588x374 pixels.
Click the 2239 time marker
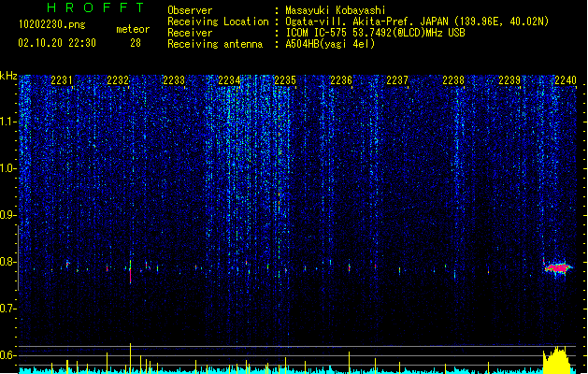coord(509,80)
